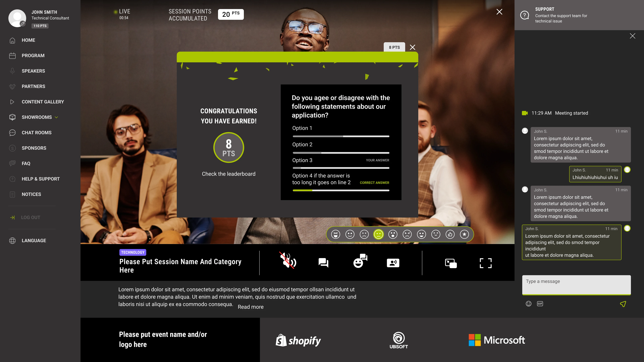Go to HOME in sidebar
Viewport: 644px width, 362px height.
coord(28,40)
